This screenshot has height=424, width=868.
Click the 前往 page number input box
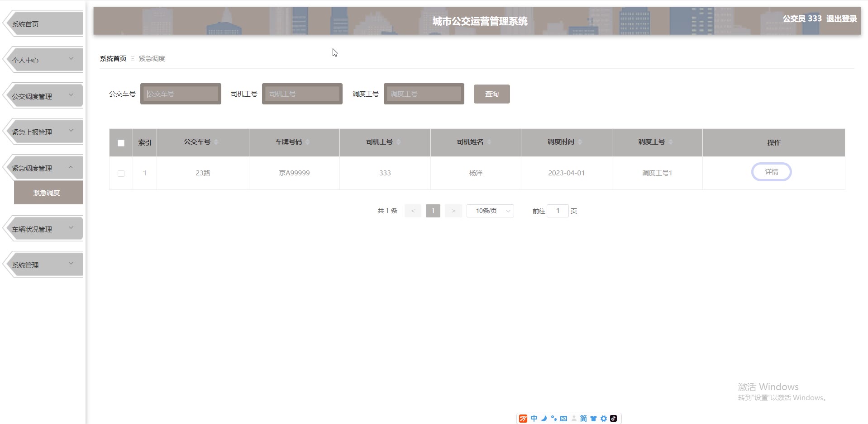click(x=558, y=211)
